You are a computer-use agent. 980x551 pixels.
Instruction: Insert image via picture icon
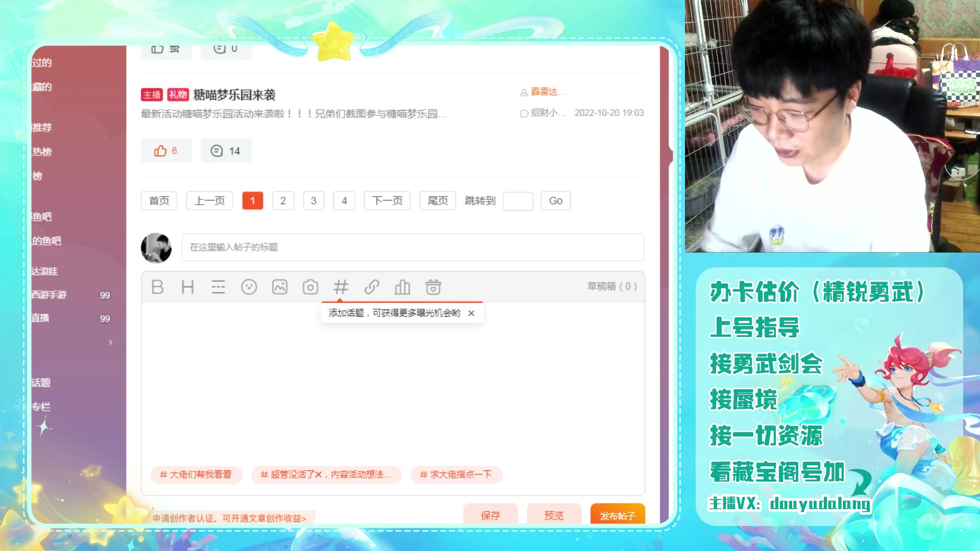coord(280,287)
